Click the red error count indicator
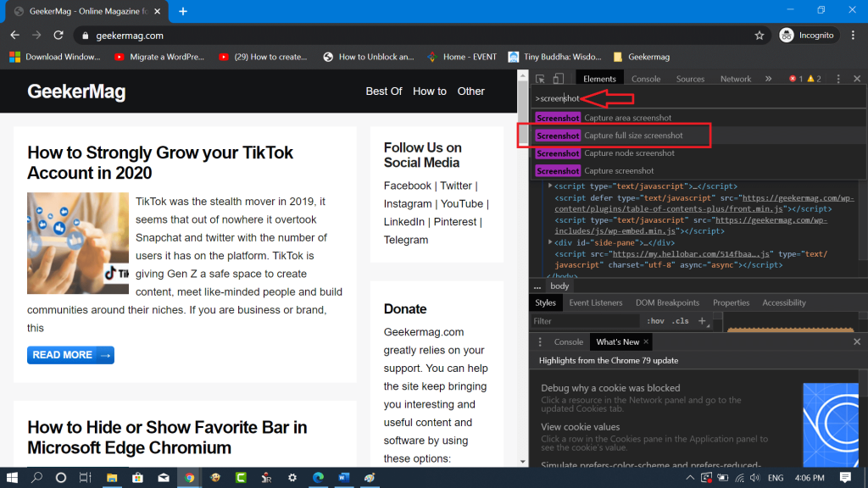 pos(796,79)
